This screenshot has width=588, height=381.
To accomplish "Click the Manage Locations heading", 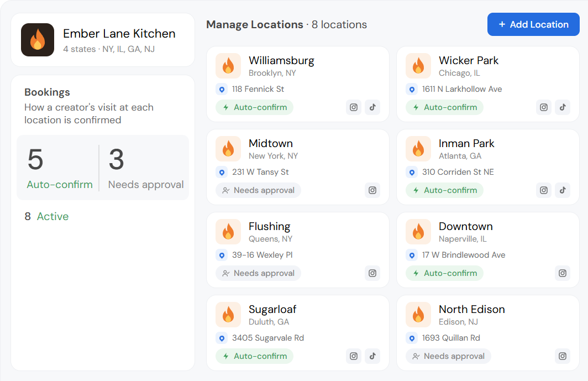I will click(255, 24).
